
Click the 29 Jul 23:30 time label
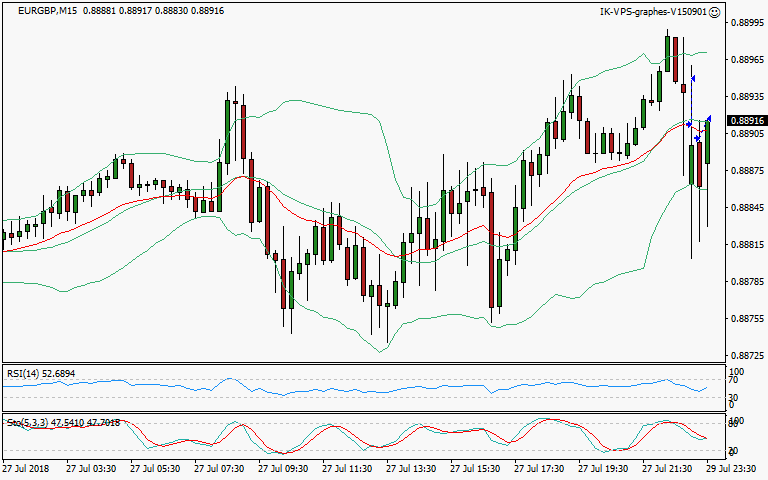click(x=731, y=469)
